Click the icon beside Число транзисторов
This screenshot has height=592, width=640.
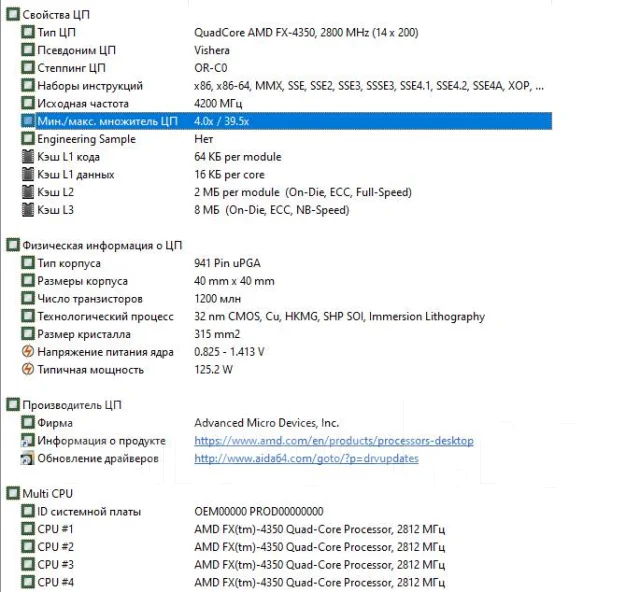[28, 298]
